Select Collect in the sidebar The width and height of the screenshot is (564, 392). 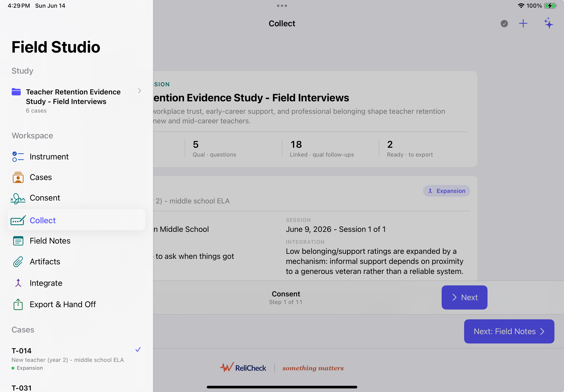click(x=76, y=220)
